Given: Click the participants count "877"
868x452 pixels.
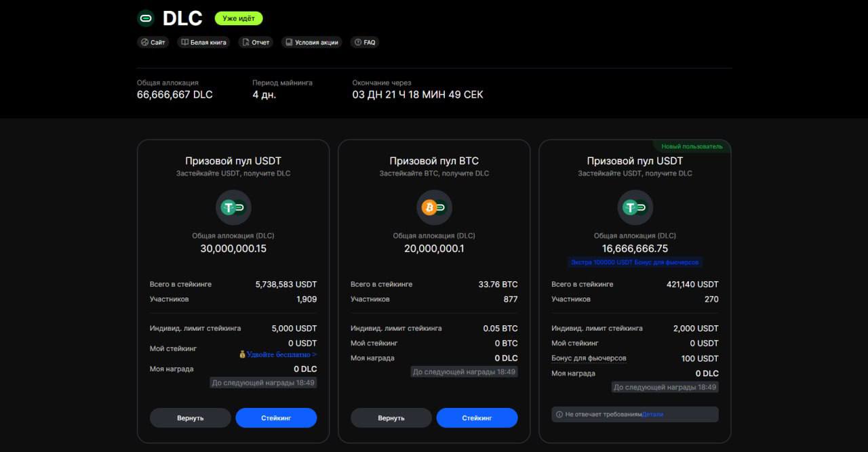Looking at the screenshot, I should [x=511, y=300].
